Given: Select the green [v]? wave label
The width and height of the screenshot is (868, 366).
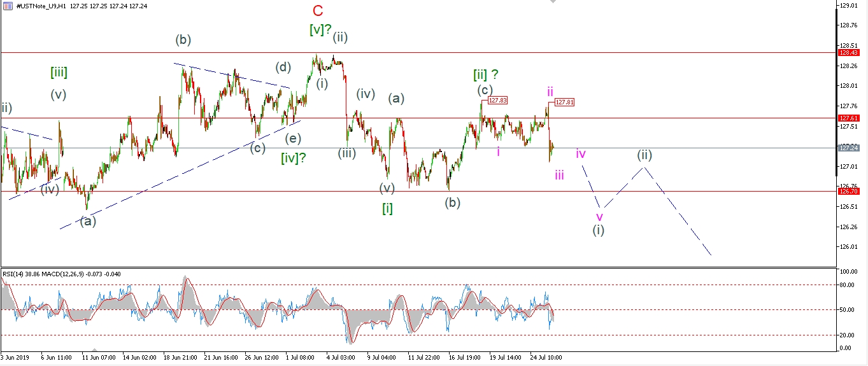Looking at the screenshot, I should point(320,29).
